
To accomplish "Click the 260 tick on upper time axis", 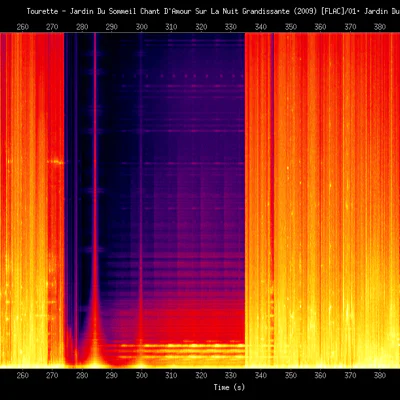I will pos(23,27).
